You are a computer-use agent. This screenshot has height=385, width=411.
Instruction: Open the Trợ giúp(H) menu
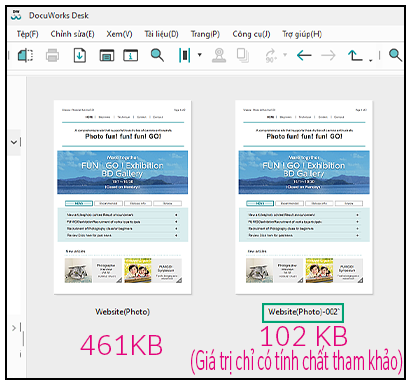click(302, 34)
